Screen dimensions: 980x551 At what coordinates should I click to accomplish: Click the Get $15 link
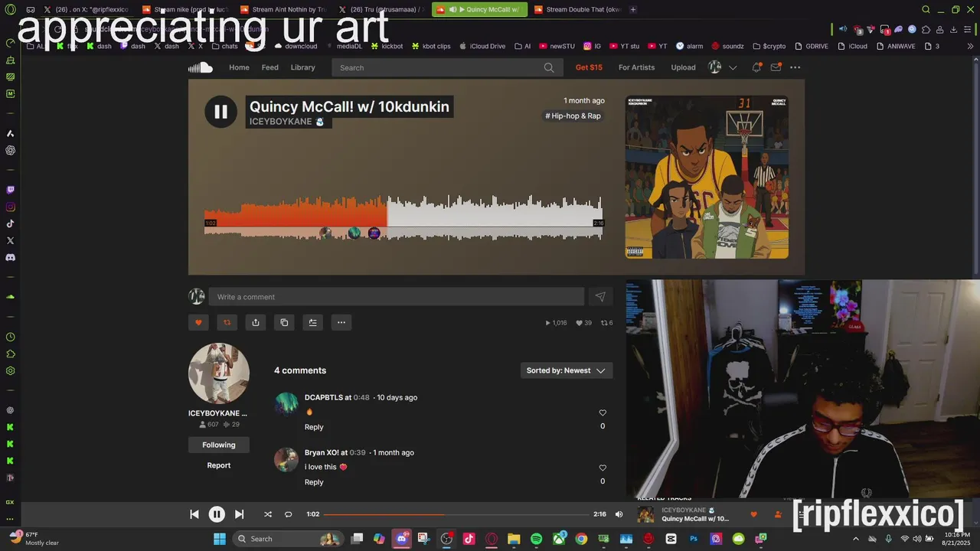point(589,67)
